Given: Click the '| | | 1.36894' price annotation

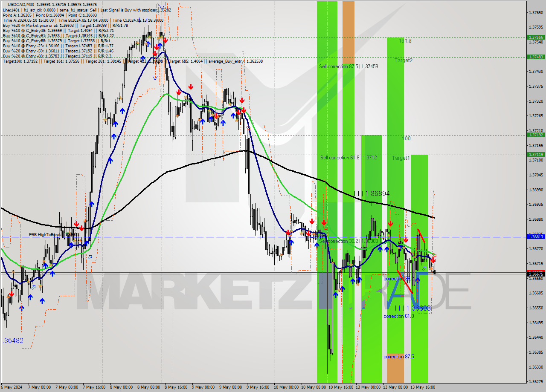Looking at the screenshot, I should (372, 193).
